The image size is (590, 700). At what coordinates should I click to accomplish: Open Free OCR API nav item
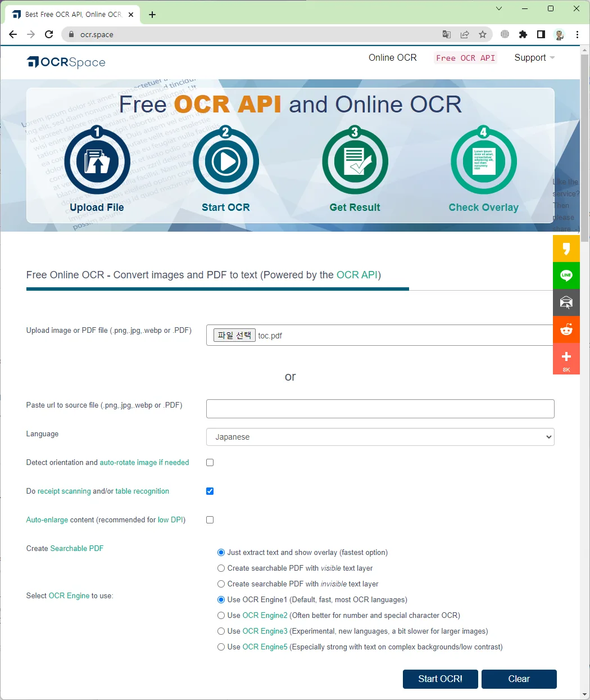pos(466,58)
